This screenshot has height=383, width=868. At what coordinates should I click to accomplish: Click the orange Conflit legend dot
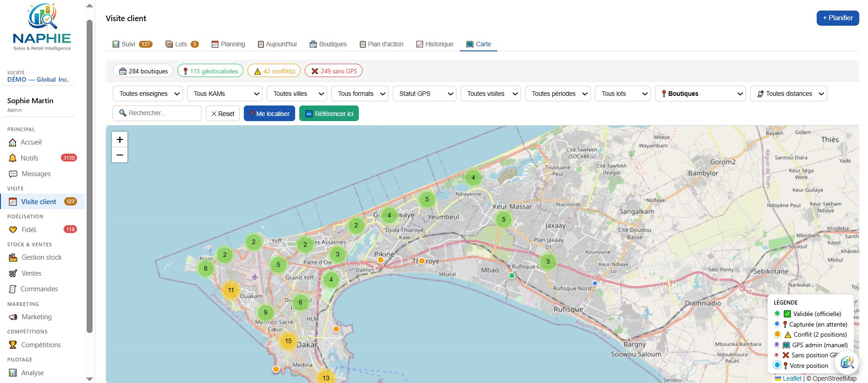pyautogui.click(x=777, y=334)
